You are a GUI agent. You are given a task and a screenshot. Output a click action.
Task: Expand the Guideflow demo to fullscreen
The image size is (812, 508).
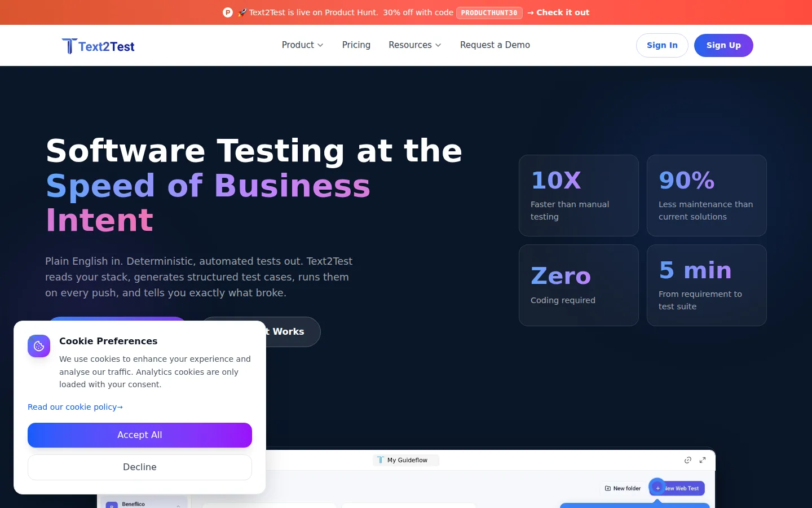703,460
